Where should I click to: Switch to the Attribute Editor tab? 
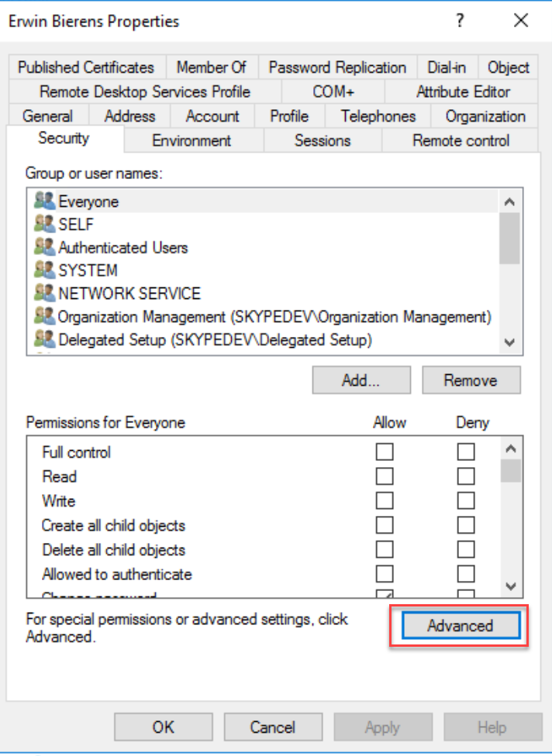[463, 92]
